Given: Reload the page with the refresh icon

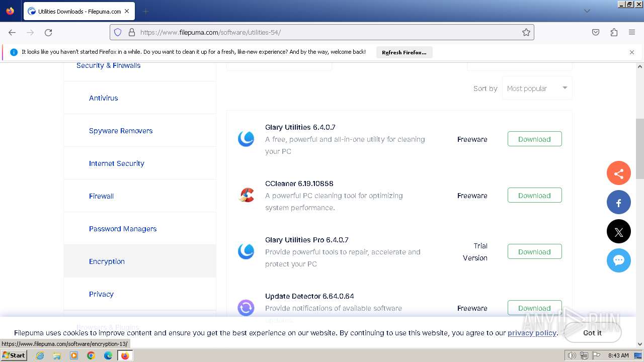Looking at the screenshot, I should [48, 32].
